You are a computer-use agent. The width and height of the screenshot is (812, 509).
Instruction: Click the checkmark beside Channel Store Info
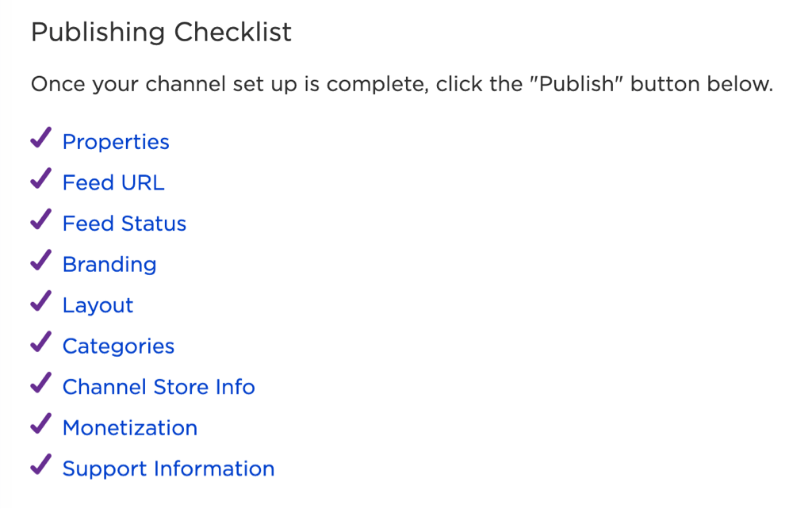pos(41,383)
